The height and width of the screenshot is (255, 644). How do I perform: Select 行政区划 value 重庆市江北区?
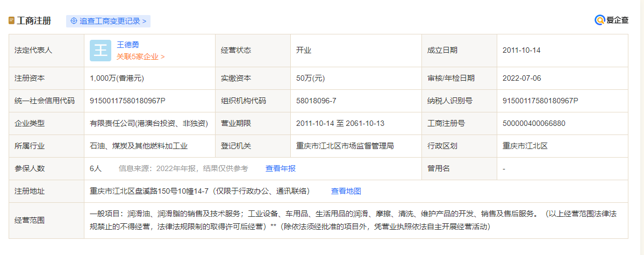525,146
